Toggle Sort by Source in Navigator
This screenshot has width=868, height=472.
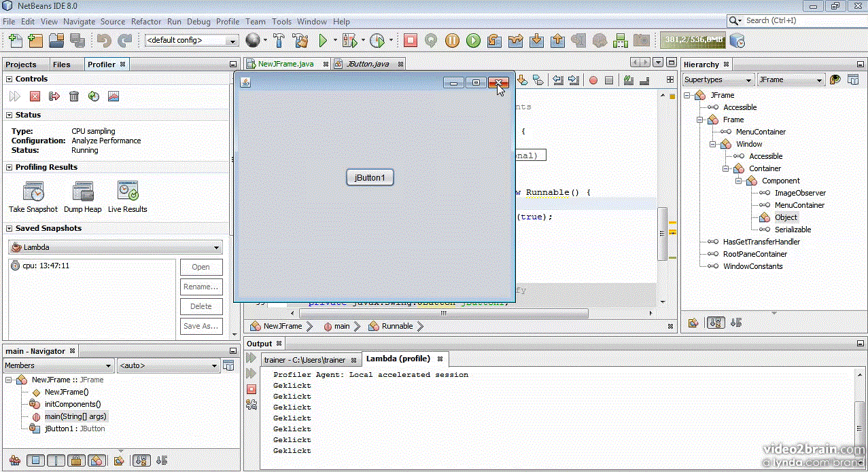[x=162, y=460]
